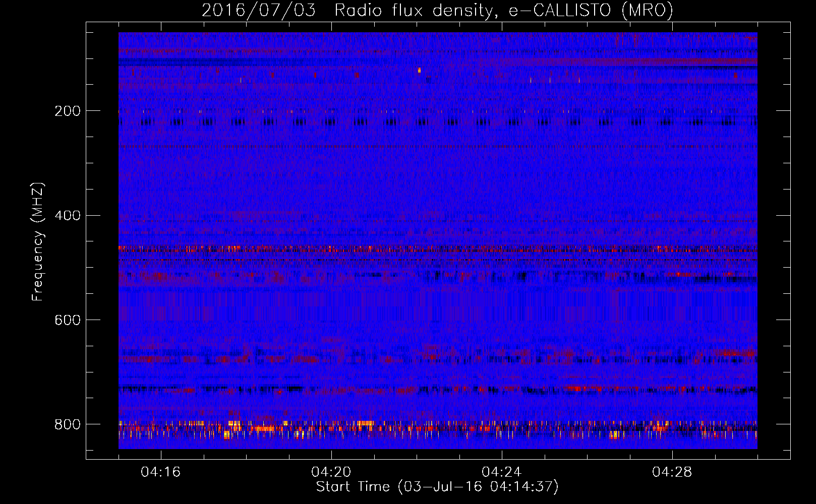
Task: Click the 04:24 time tick label
Action: (501, 472)
